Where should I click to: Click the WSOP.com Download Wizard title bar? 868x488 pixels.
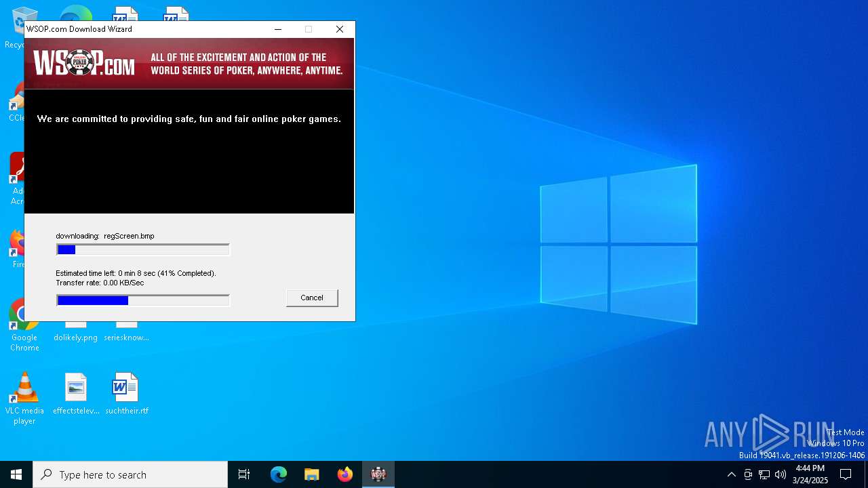(x=142, y=29)
